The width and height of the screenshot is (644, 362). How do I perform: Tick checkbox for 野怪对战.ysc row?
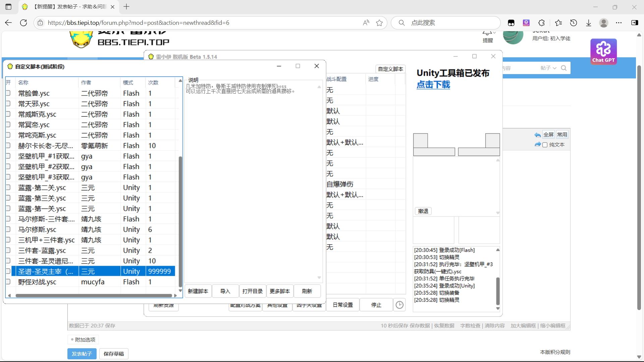pos(8,282)
